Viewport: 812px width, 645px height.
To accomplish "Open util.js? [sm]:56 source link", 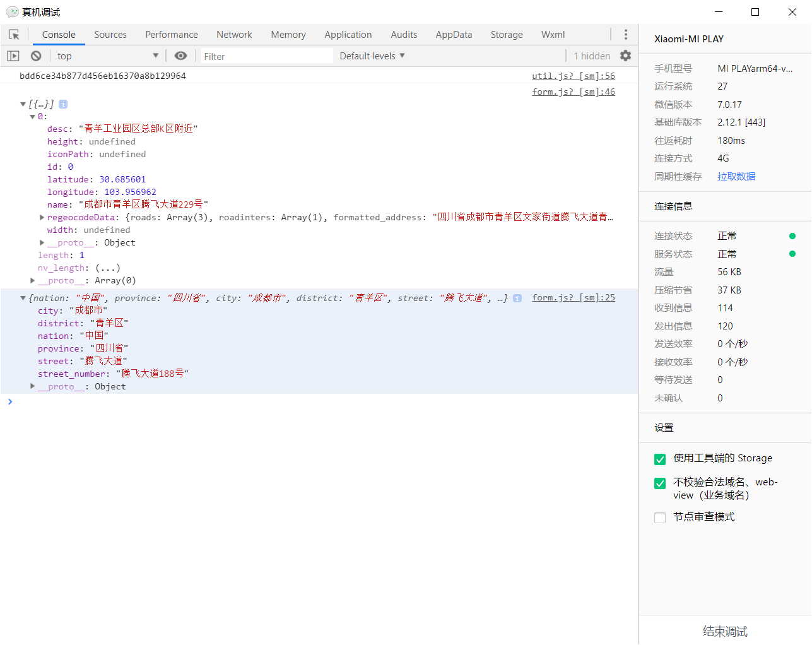I will pyautogui.click(x=574, y=76).
